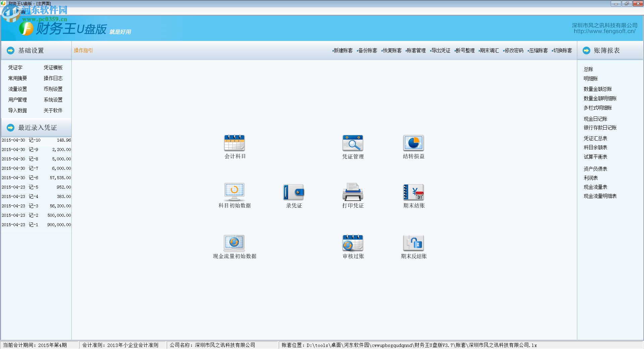Screen dimensions: 644x349
Task: View the 操作日志 entry
Action: coord(53,79)
